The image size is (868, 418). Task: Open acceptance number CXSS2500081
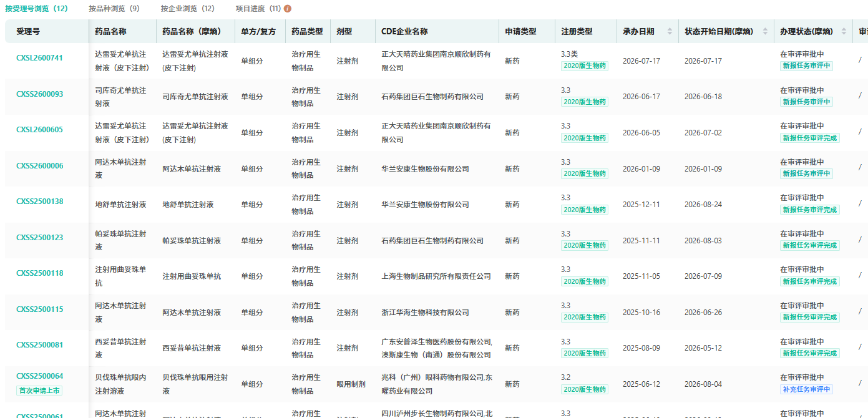click(x=40, y=345)
